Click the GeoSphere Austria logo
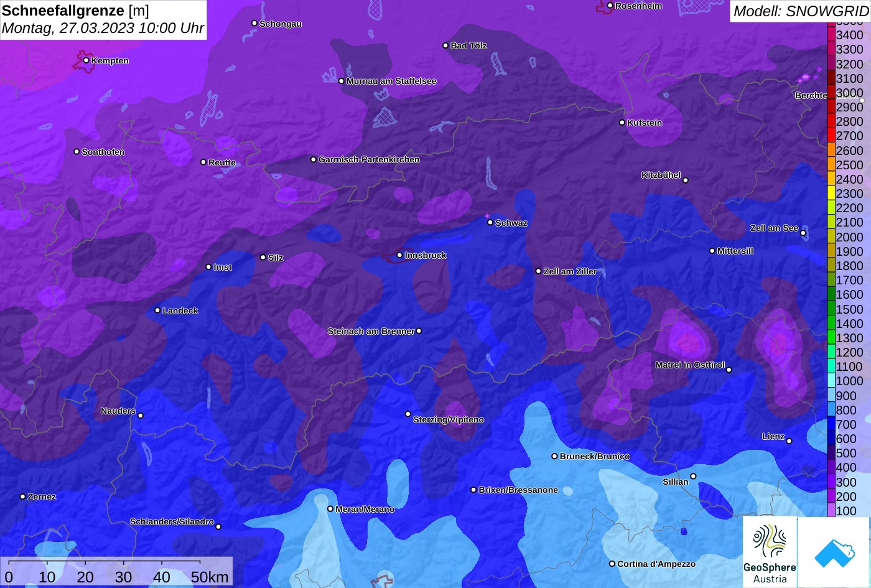The width and height of the screenshot is (871, 588). [x=770, y=552]
